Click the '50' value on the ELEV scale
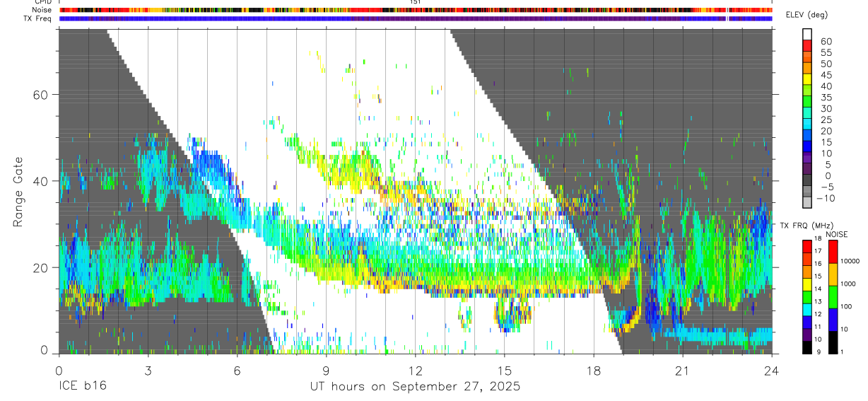 click(x=826, y=64)
